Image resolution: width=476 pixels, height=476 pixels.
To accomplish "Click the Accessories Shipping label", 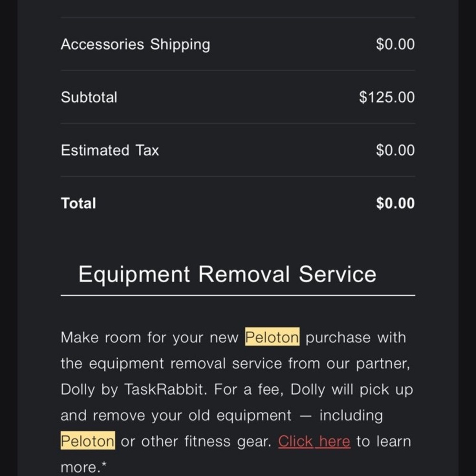I will pos(135,44).
